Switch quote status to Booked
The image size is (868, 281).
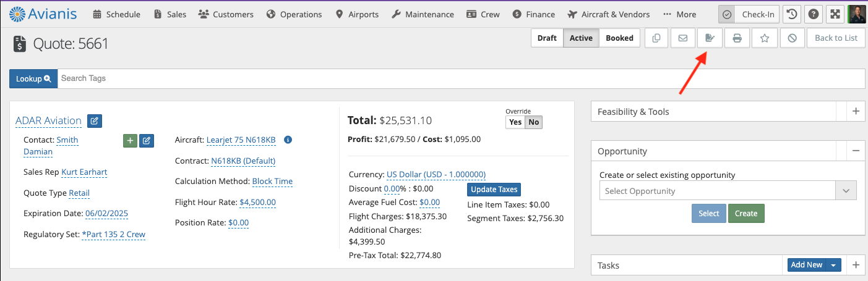tap(619, 38)
